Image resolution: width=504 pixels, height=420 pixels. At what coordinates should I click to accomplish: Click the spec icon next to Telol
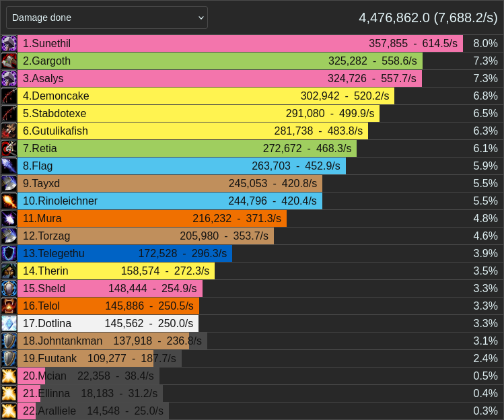click(9, 306)
